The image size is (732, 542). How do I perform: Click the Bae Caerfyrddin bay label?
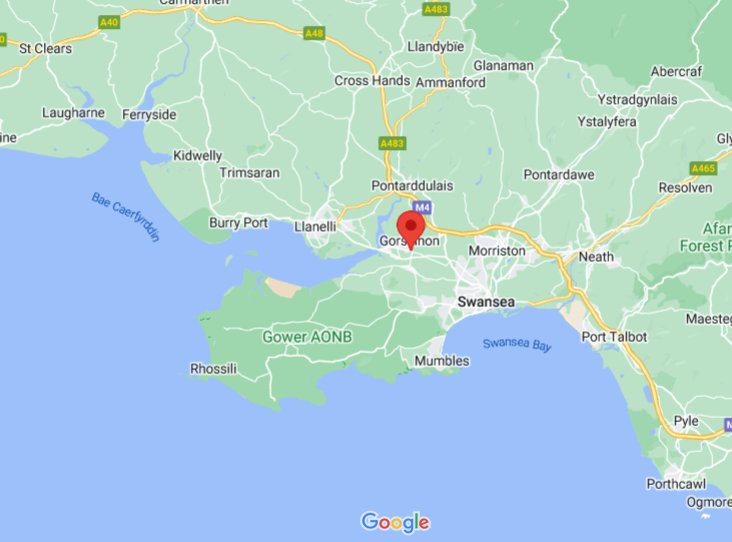click(126, 217)
